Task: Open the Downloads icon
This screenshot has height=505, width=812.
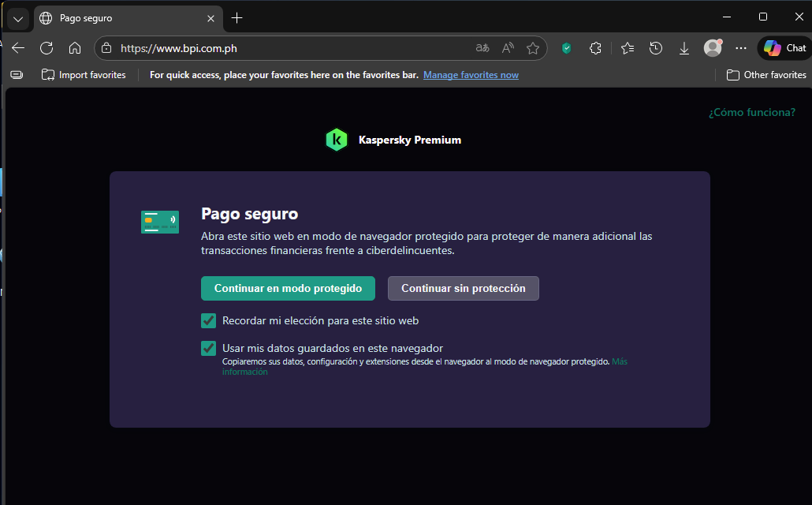Action: pyautogui.click(x=684, y=48)
